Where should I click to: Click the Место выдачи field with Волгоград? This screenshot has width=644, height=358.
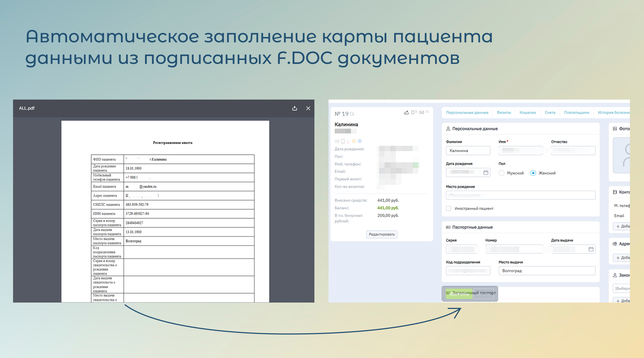tap(547, 271)
